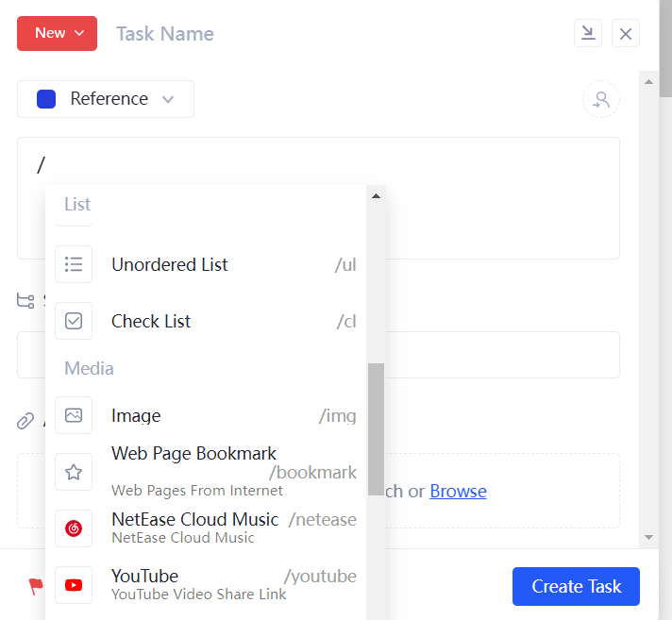672x620 pixels.
Task: Click the Check List checkbox icon
Action: click(74, 321)
